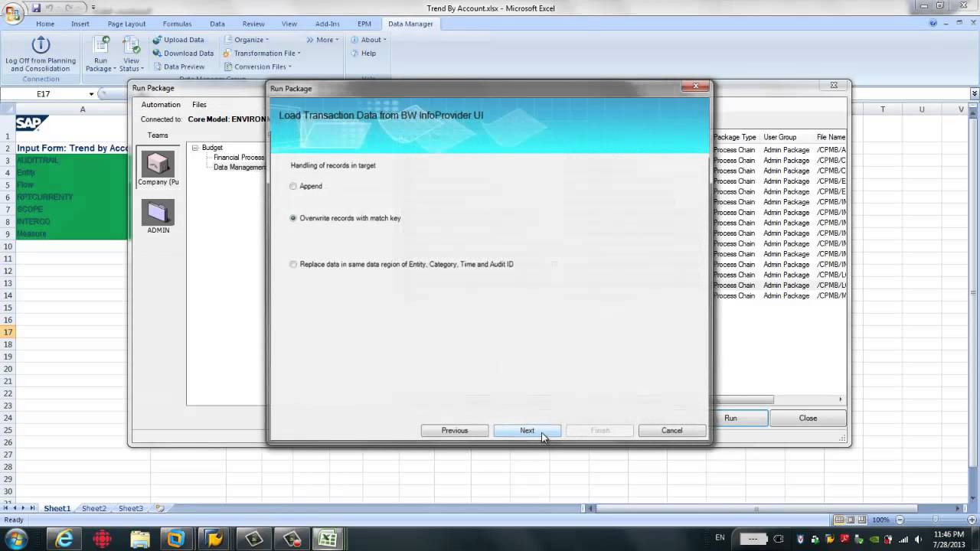This screenshot has height=551, width=980.
Task: Go to first sheet navigation arrow
Action: [x=6, y=508]
